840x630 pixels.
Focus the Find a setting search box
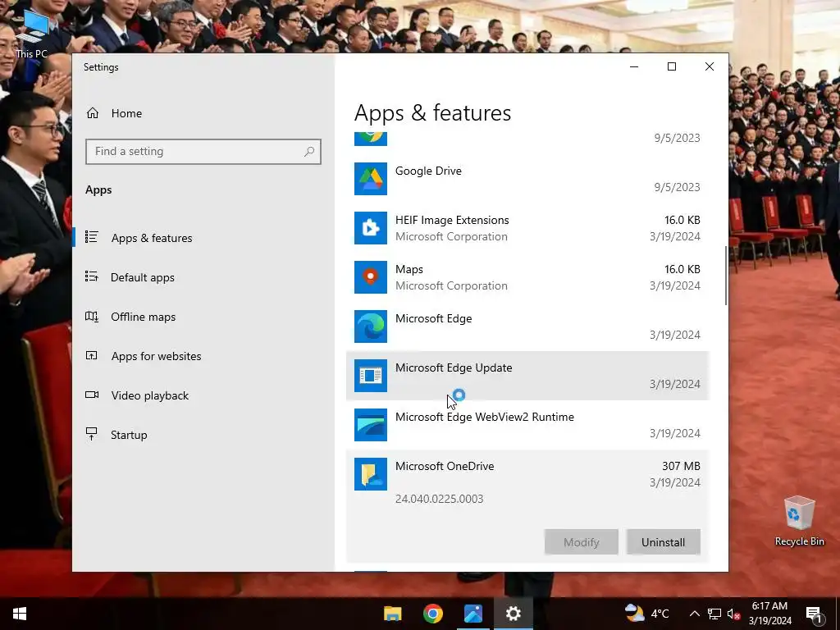(203, 152)
